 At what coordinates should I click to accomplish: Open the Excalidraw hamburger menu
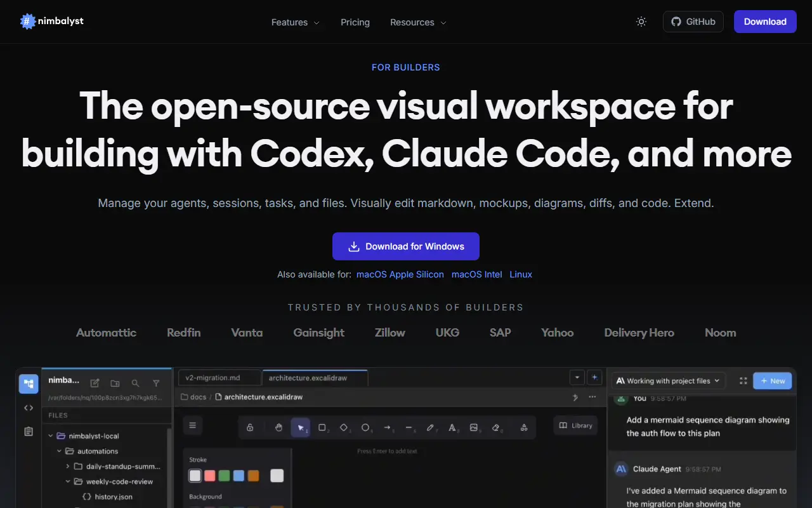(193, 425)
